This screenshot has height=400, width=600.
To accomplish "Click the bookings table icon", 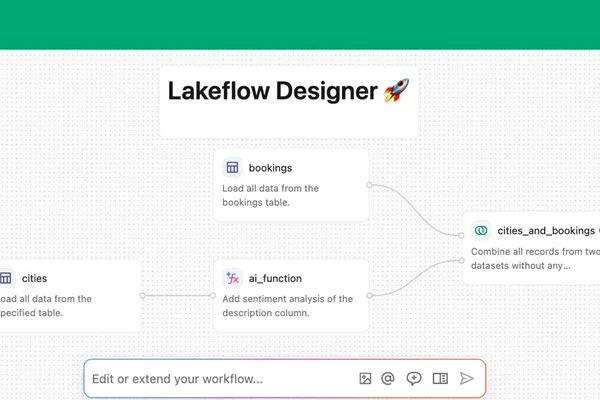I will pyautogui.click(x=232, y=167).
